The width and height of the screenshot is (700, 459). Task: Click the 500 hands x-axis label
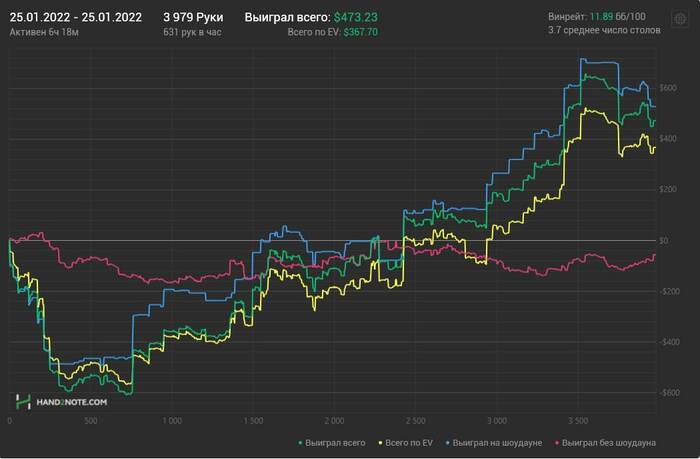[91, 421]
